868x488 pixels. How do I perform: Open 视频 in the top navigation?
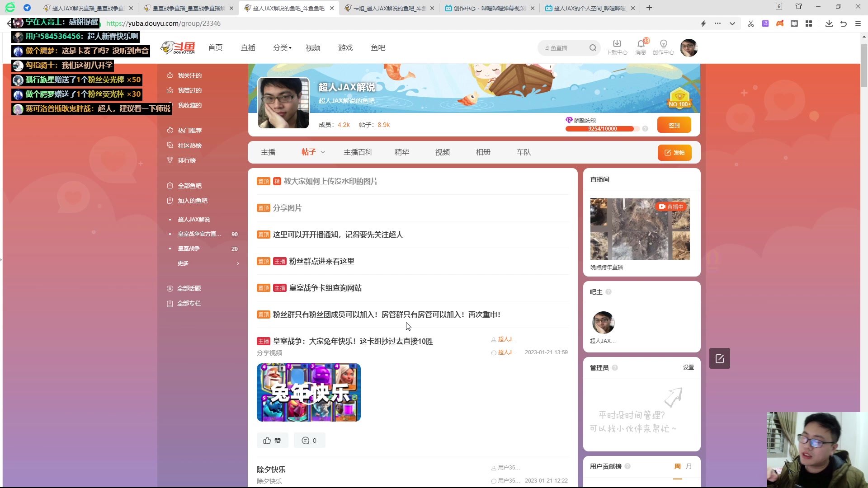[x=313, y=48]
